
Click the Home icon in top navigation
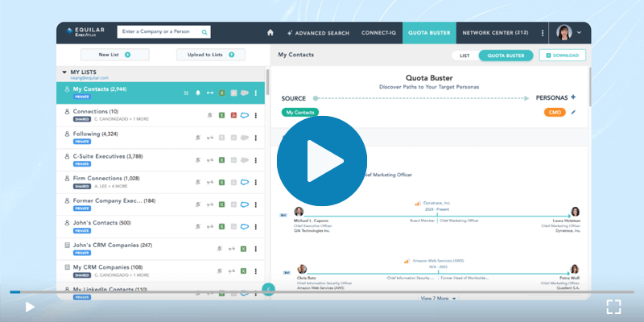tap(270, 33)
